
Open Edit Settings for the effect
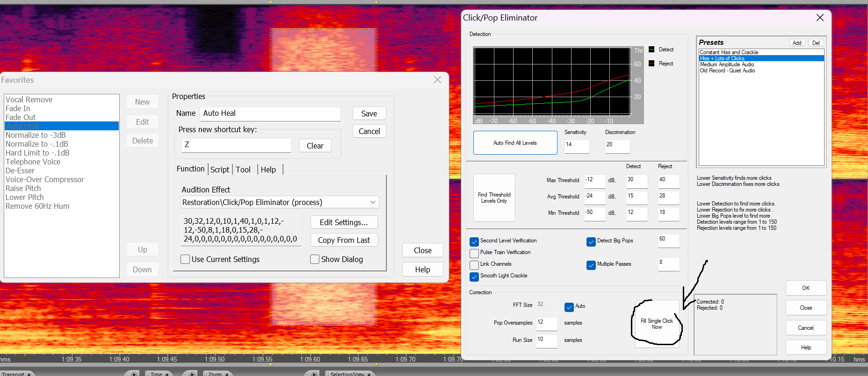click(x=344, y=222)
